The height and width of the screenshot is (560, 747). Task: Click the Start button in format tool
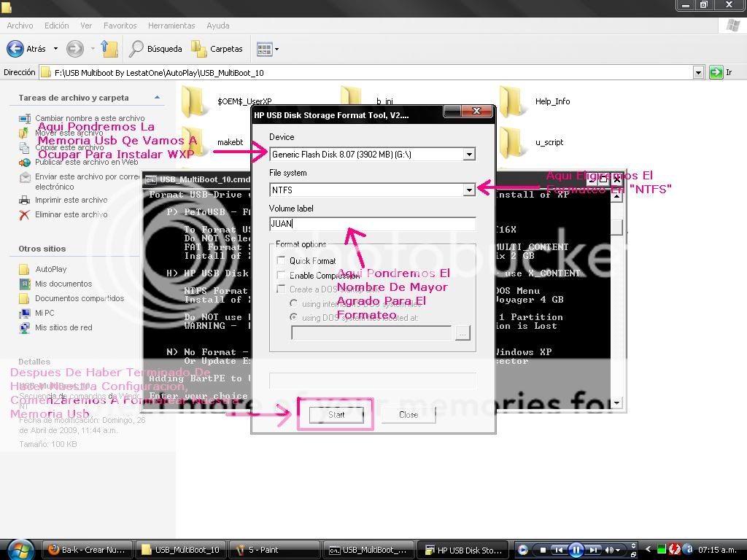click(x=336, y=415)
